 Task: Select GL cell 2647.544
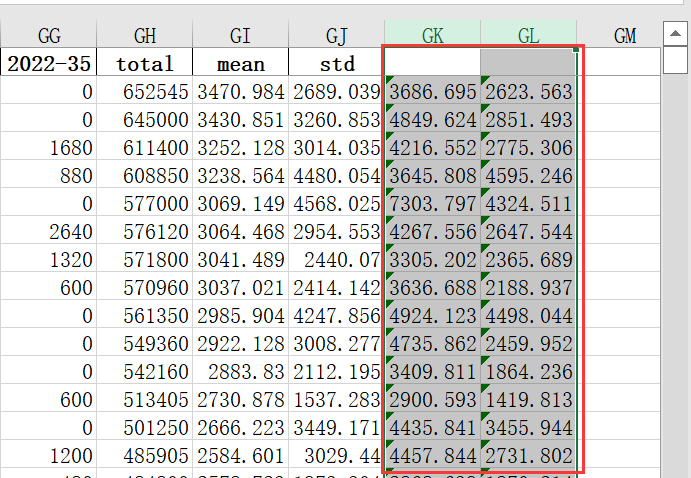point(528,230)
